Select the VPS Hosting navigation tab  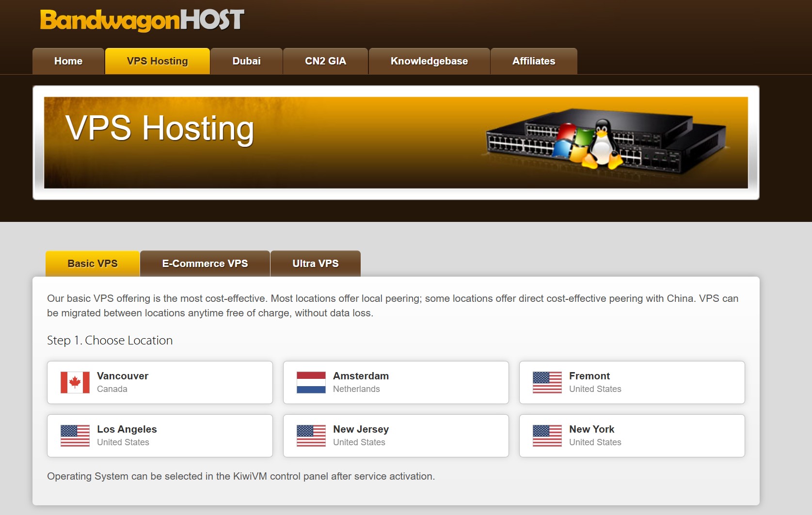tap(157, 61)
